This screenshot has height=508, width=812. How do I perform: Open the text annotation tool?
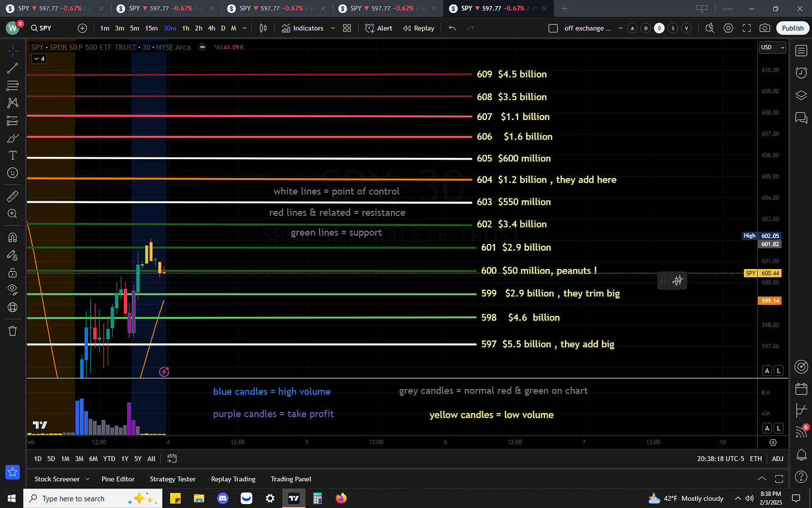click(12, 155)
